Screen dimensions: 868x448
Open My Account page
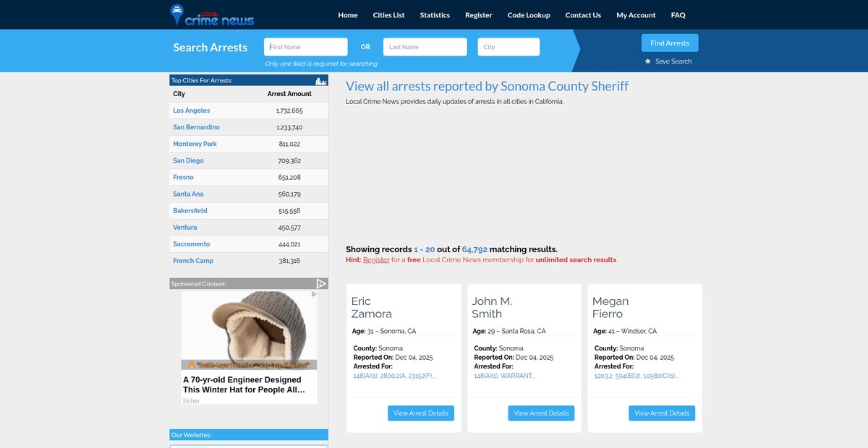click(636, 15)
